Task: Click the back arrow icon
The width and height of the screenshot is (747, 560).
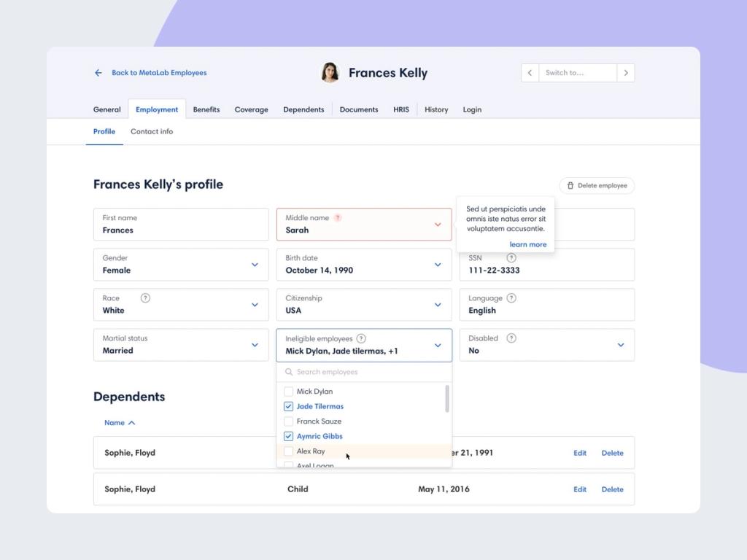Action: click(98, 73)
